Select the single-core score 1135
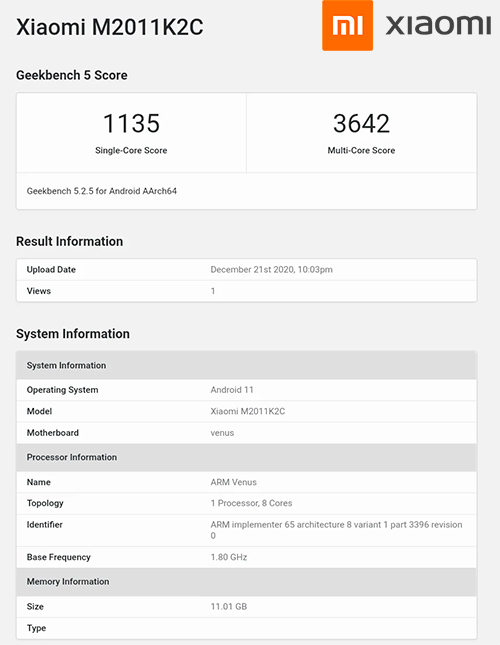 pos(131,123)
